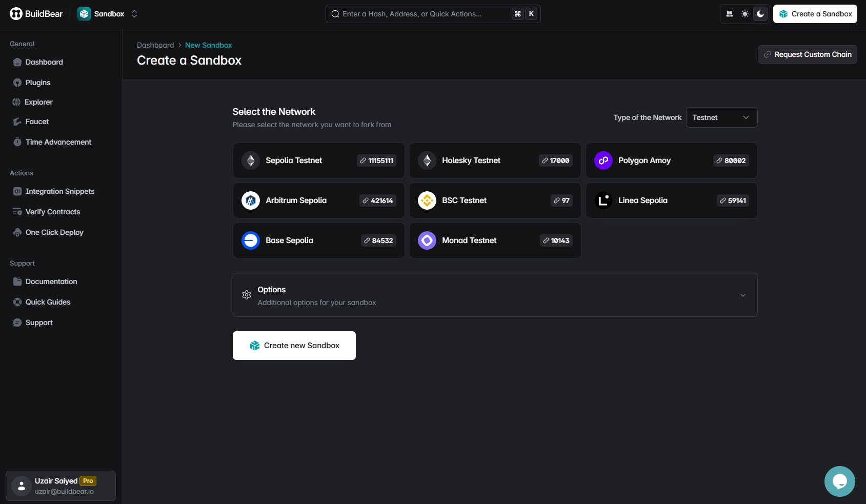
Task: Click chain ID 97 badge
Action: 561,200
